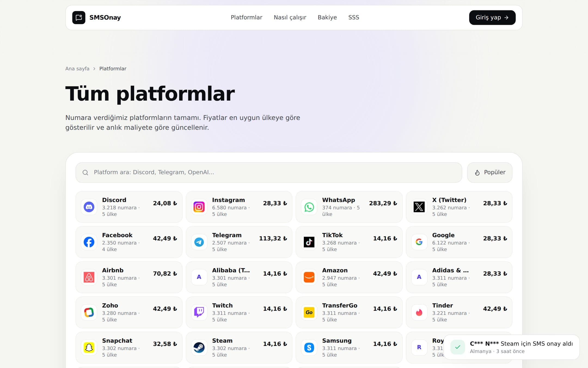Viewport: 588px width, 368px height.
Task: Select the Discord name text
Action: click(x=114, y=200)
